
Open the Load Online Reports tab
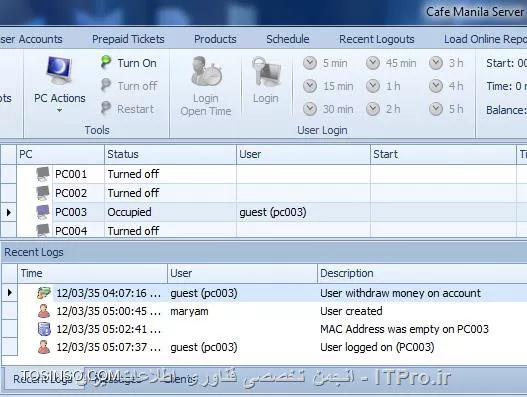(485, 39)
